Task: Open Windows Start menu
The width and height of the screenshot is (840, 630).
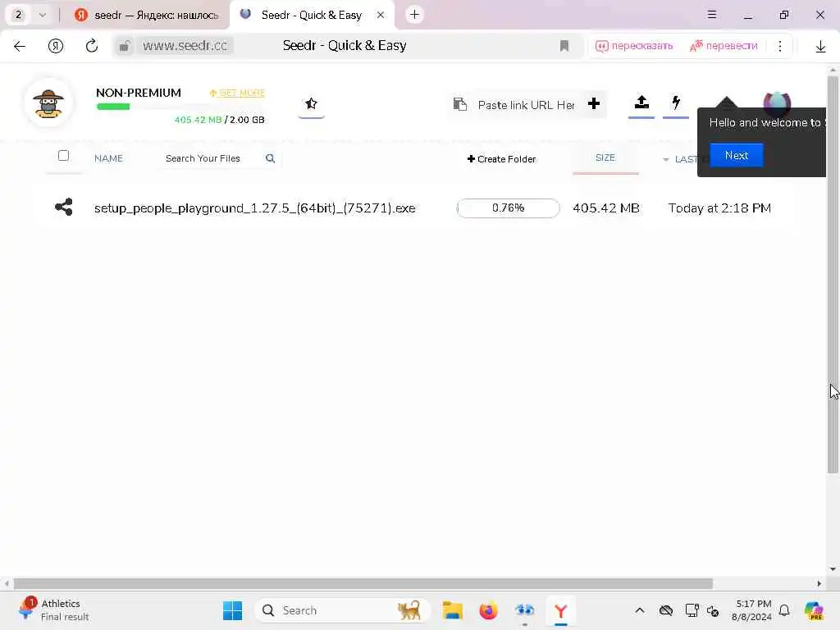Action: [x=232, y=610]
